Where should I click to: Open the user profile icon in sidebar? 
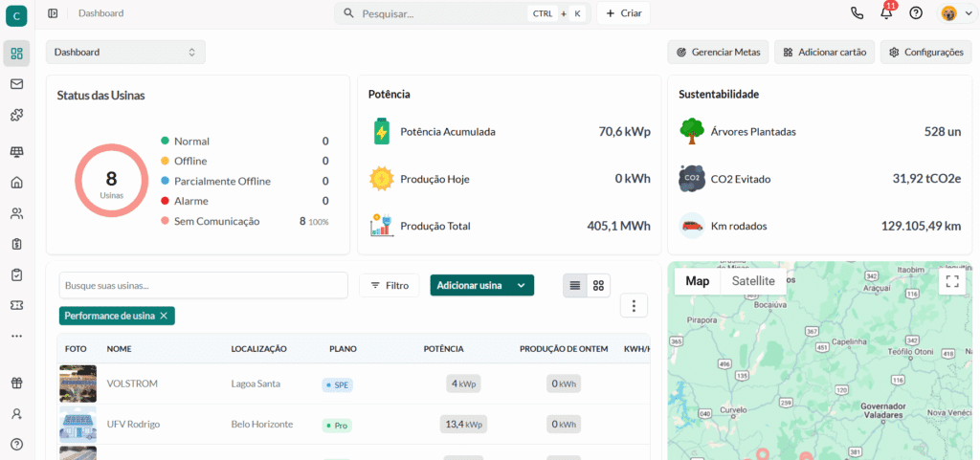17,414
